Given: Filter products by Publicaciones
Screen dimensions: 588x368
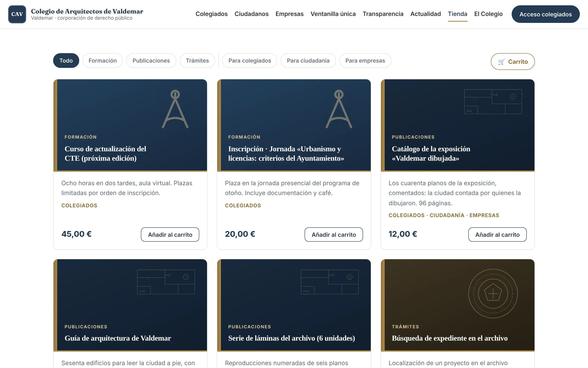Looking at the screenshot, I should click(x=151, y=61).
